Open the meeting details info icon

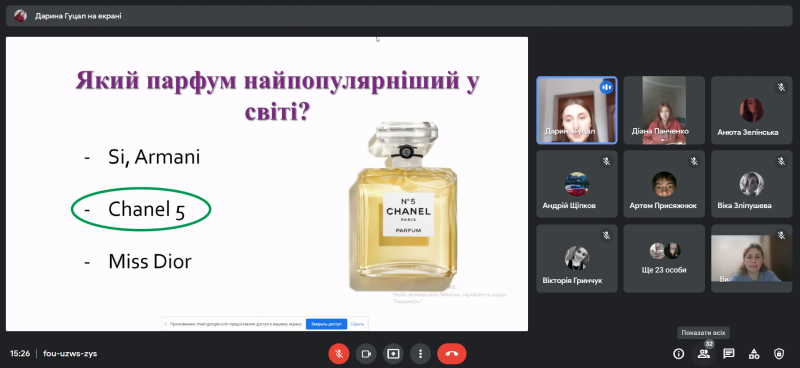click(678, 354)
